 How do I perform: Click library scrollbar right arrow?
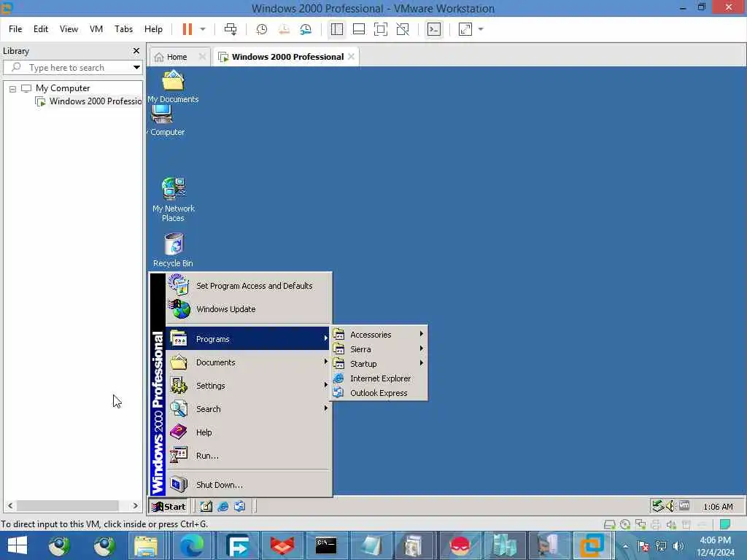[x=135, y=506]
